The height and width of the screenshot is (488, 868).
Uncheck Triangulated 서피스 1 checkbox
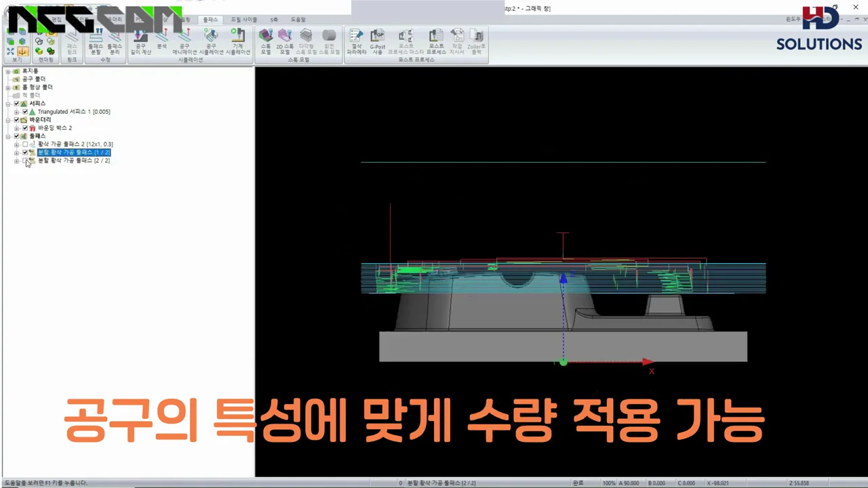click(25, 112)
